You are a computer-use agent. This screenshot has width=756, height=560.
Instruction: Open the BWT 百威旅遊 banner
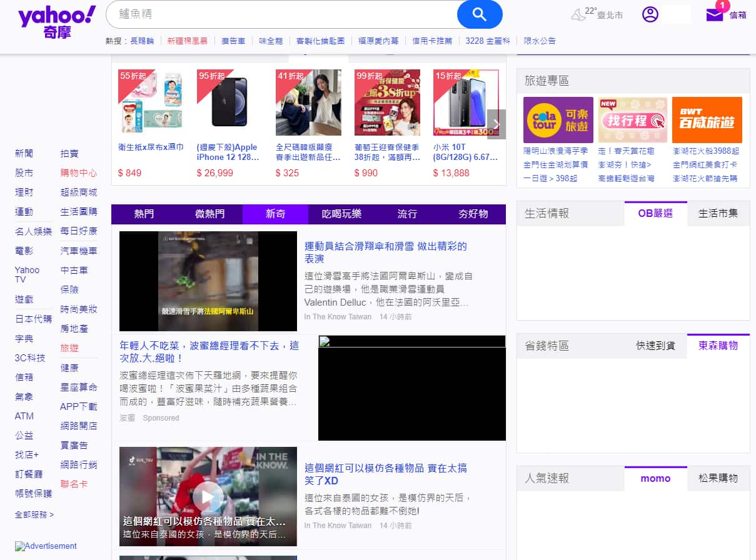[707, 120]
